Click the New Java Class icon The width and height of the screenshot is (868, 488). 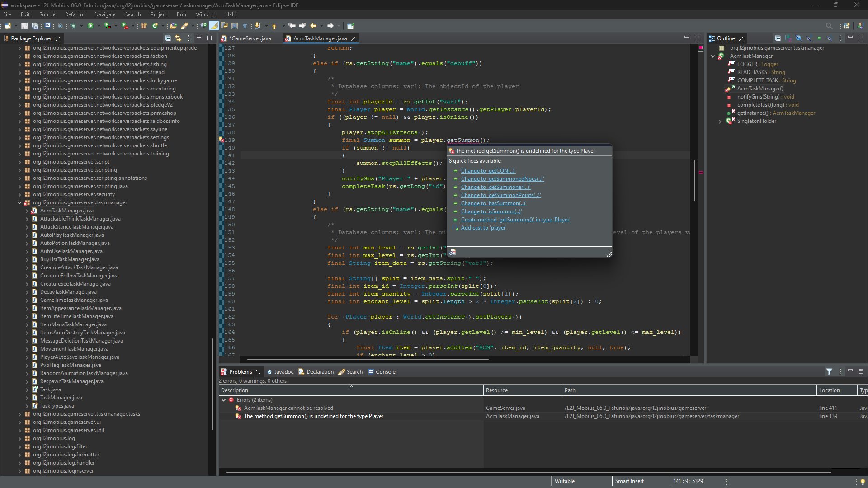coord(155,26)
